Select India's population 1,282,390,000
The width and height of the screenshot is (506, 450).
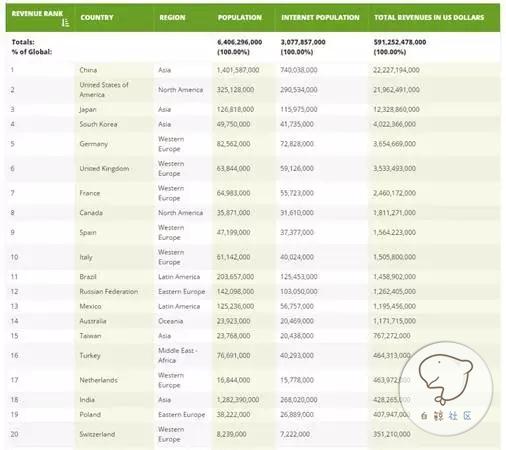[x=238, y=400]
